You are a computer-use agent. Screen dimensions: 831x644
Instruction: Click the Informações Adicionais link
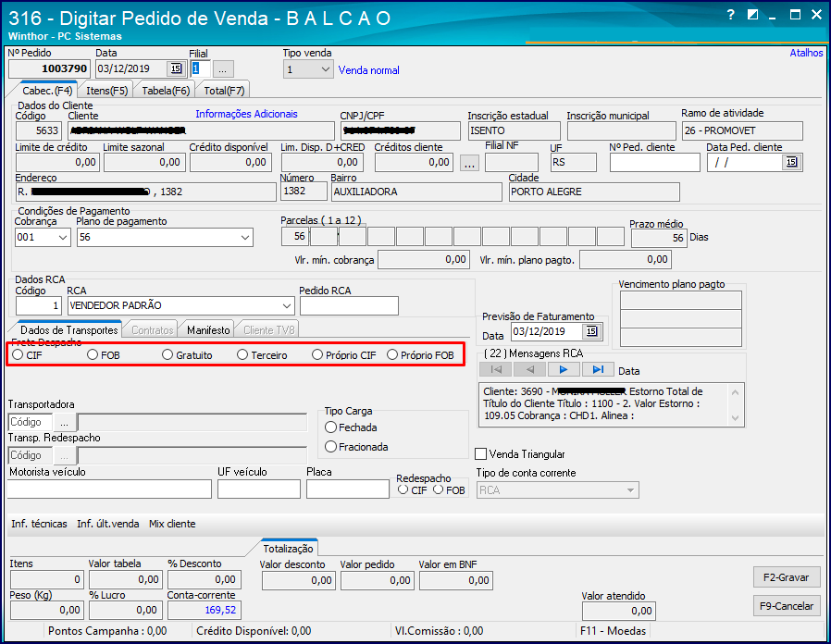click(x=246, y=115)
